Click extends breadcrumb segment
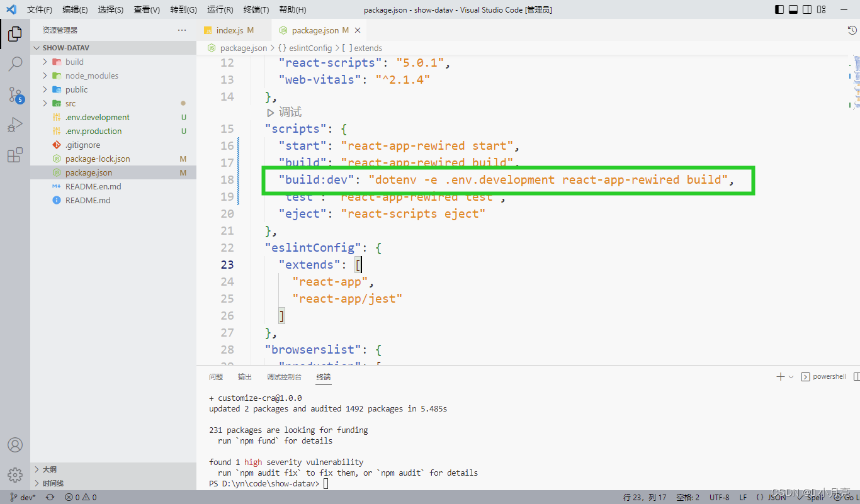 point(363,48)
